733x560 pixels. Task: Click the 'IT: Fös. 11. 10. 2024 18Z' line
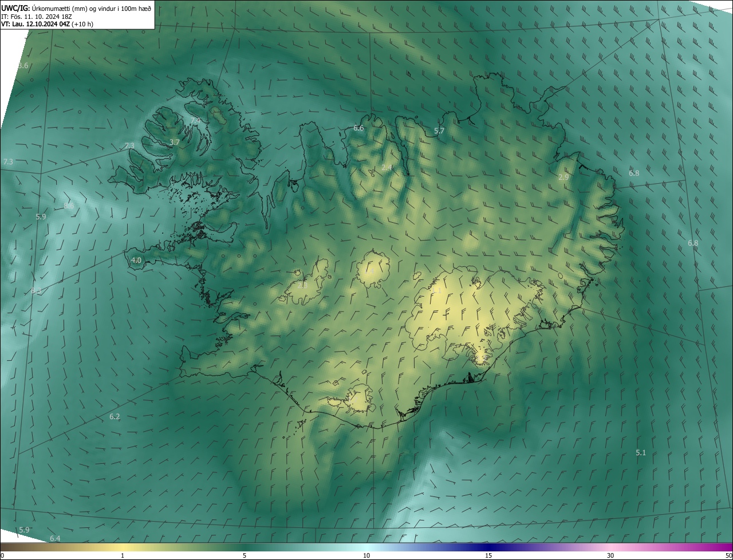coord(37,16)
